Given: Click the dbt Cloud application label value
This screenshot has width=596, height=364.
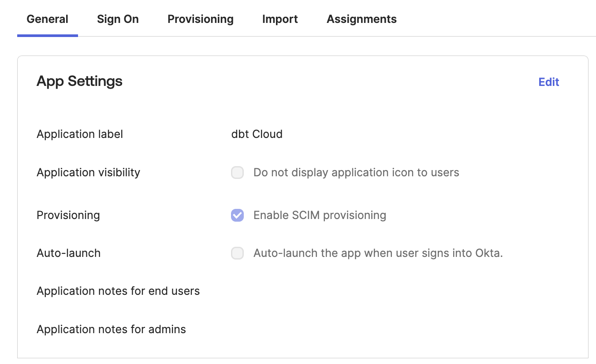Looking at the screenshot, I should pyautogui.click(x=257, y=134).
